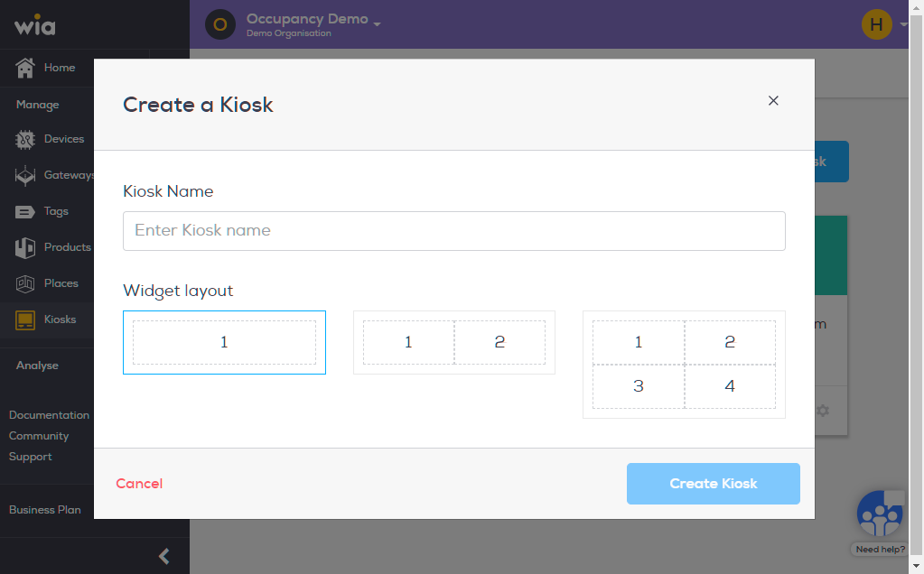Click the kiosk card settings gear
The width and height of the screenshot is (924, 574).
(x=823, y=411)
